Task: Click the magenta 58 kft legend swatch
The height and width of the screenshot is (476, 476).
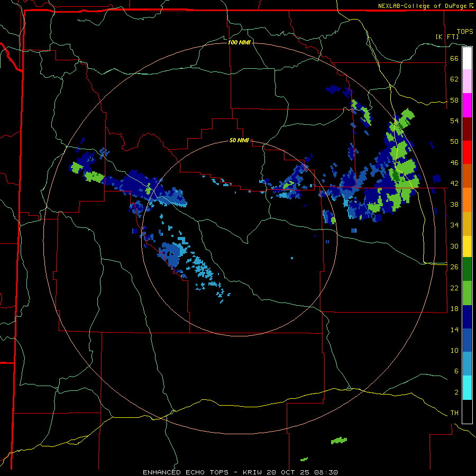Action: point(467,105)
